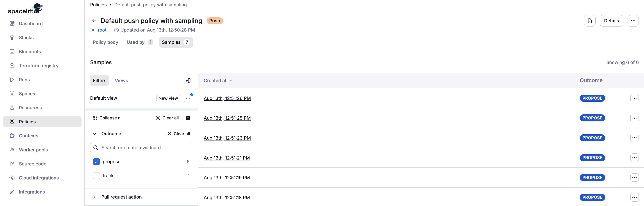The height and width of the screenshot is (206, 644).
Task: Check the track outcome filter
Action: (96, 176)
